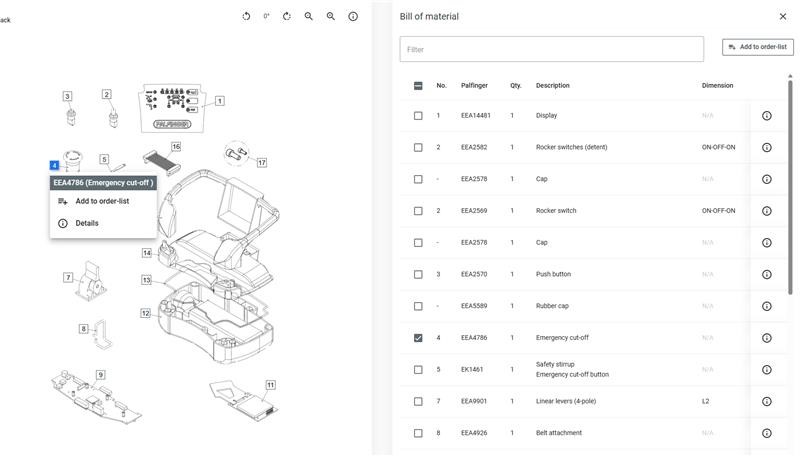This screenshot has height=456, width=800.
Task: Open info for Push button EEA2570 row
Action: tap(767, 274)
